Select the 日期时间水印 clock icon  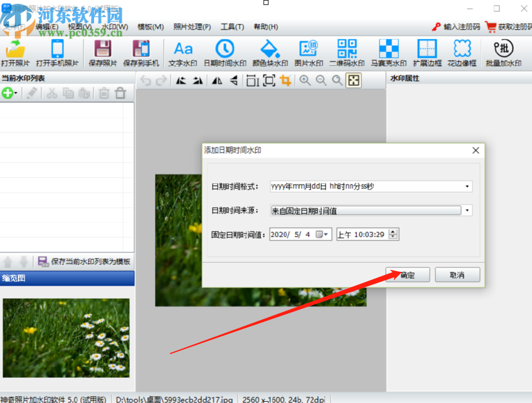[225, 53]
